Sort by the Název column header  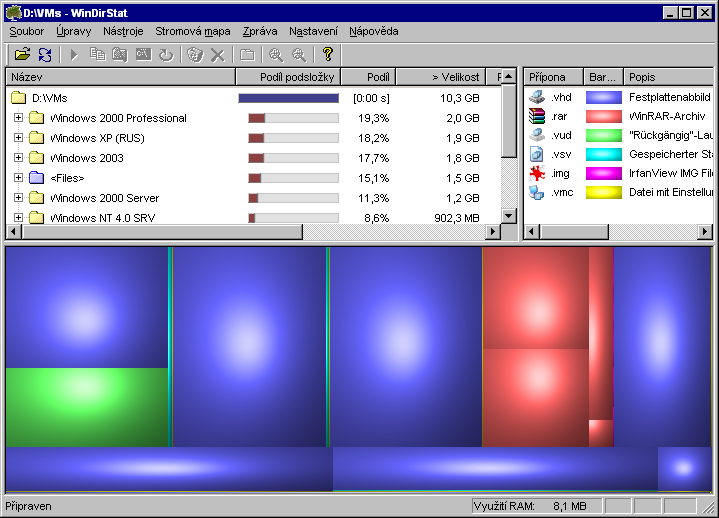coord(121,77)
